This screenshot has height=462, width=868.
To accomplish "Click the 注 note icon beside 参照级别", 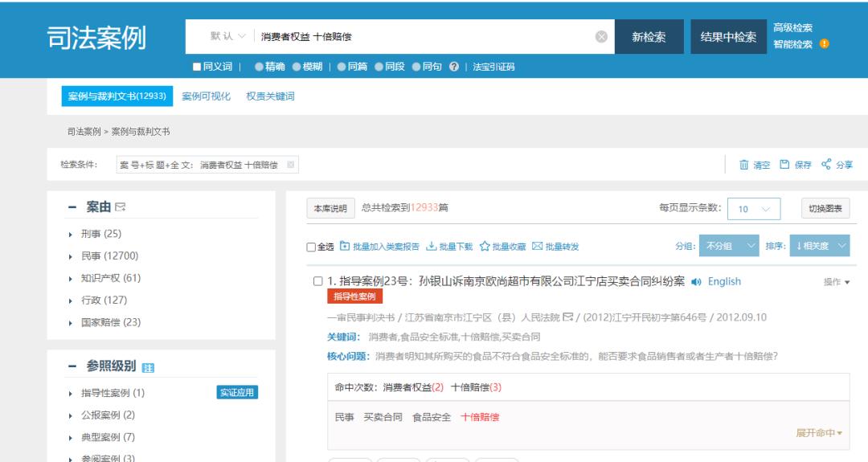I will pos(149,367).
